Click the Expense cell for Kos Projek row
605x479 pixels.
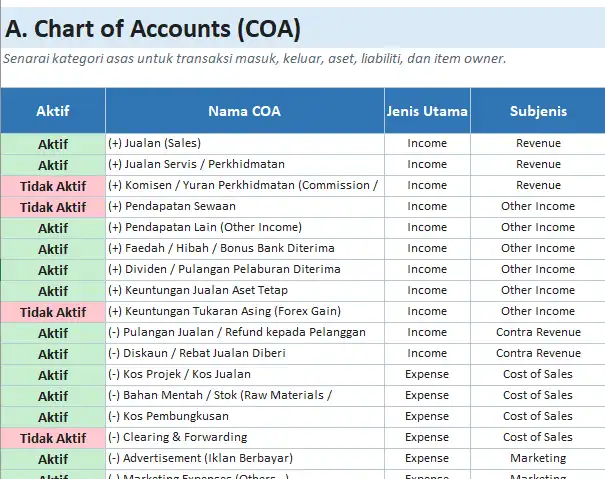click(x=427, y=374)
